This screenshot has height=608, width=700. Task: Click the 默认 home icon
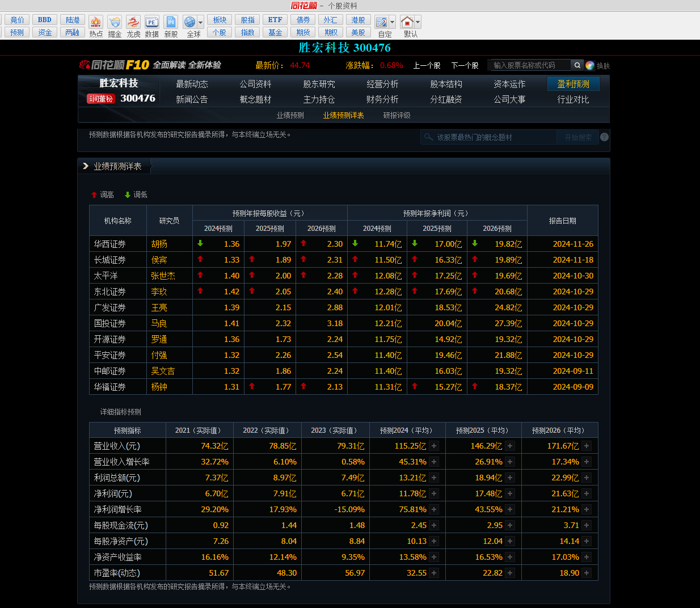407,23
